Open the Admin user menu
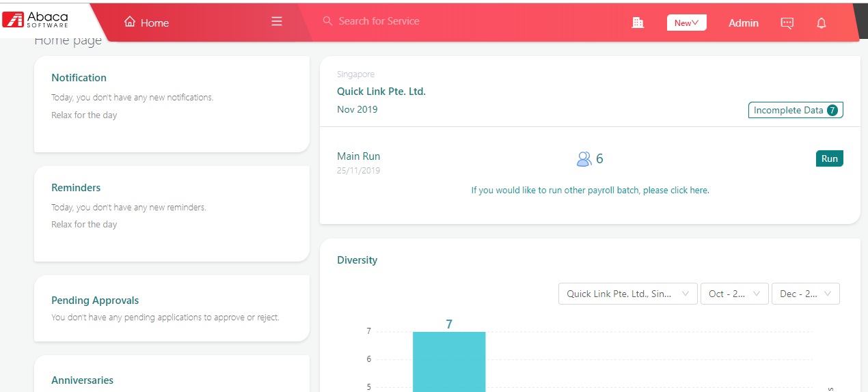This screenshot has height=392, width=868. coord(744,23)
